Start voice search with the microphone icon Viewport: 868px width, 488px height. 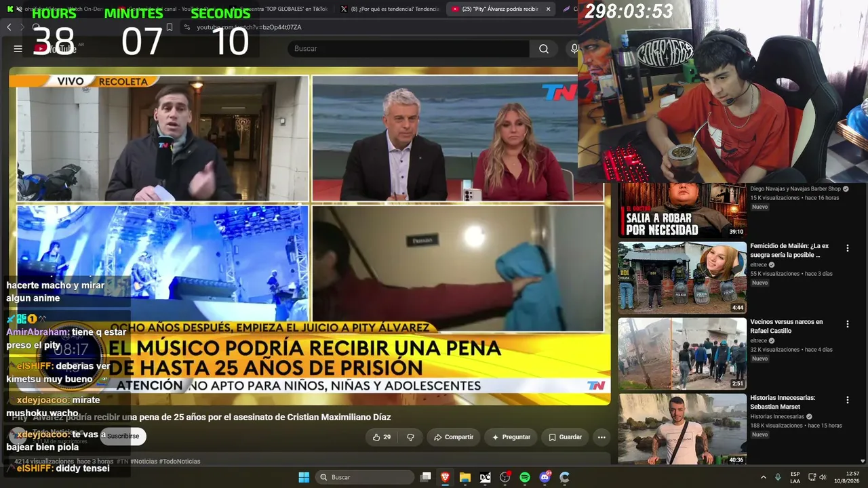(574, 49)
